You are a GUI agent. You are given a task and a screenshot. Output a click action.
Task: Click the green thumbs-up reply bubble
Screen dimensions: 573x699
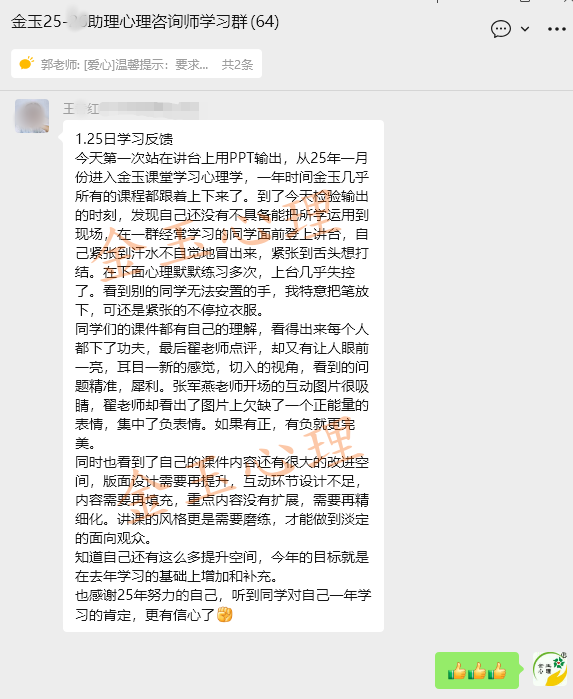click(477, 670)
